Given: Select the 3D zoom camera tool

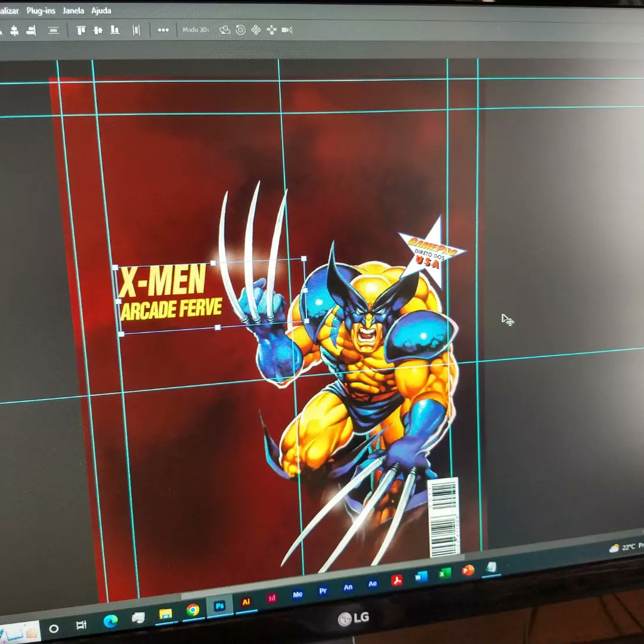Looking at the screenshot, I should click(x=287, y=30).
